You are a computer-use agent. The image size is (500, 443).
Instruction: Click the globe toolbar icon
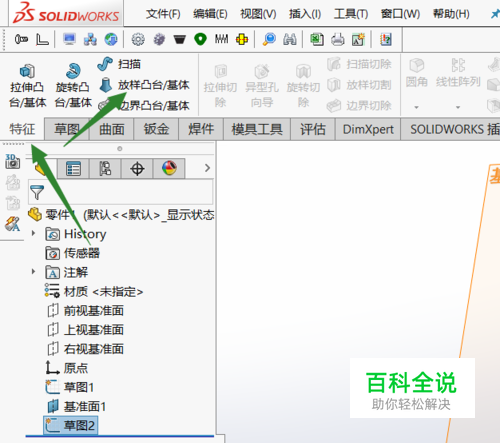[x=111, y=40]
